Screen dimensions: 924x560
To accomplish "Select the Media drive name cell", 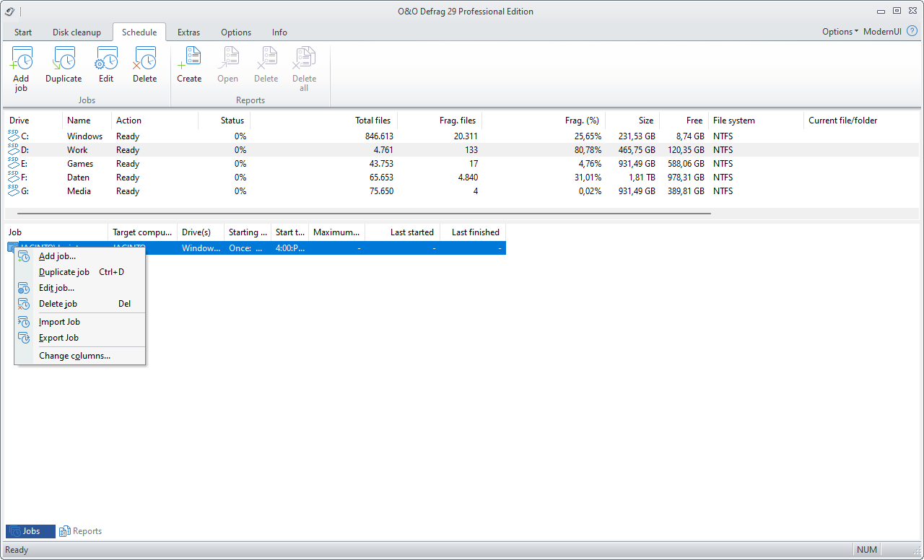I will 79,191.
